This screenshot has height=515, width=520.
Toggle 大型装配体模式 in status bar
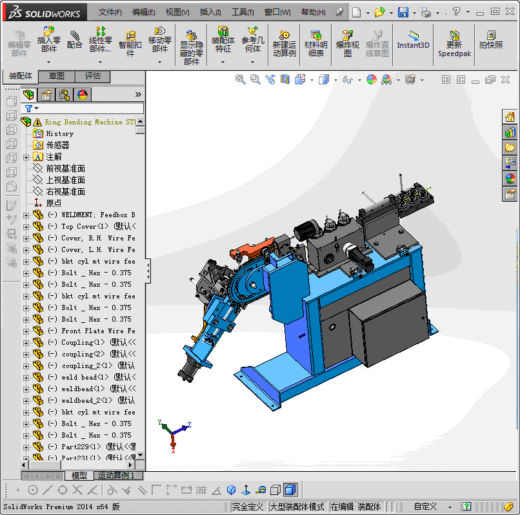point(296,507)
